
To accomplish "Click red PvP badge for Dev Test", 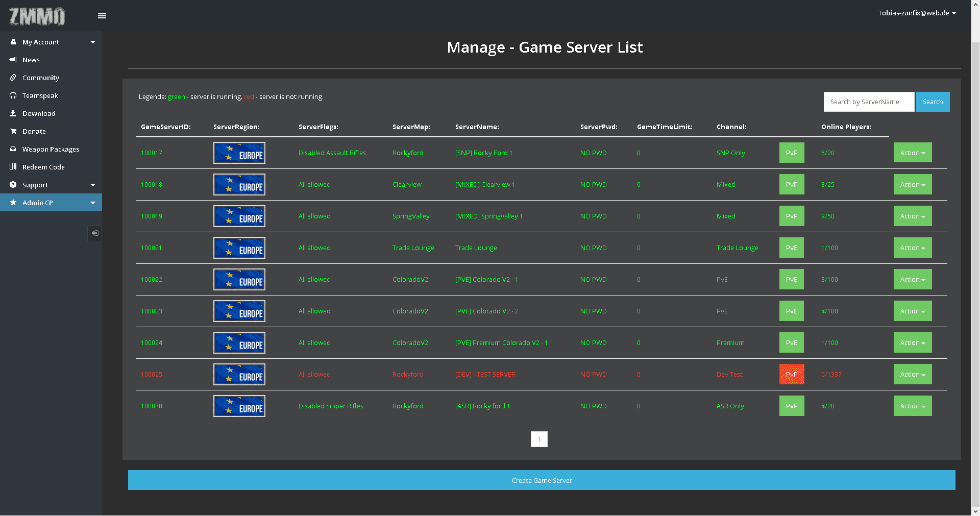I will pyautogui.click(x=792, y=374).
